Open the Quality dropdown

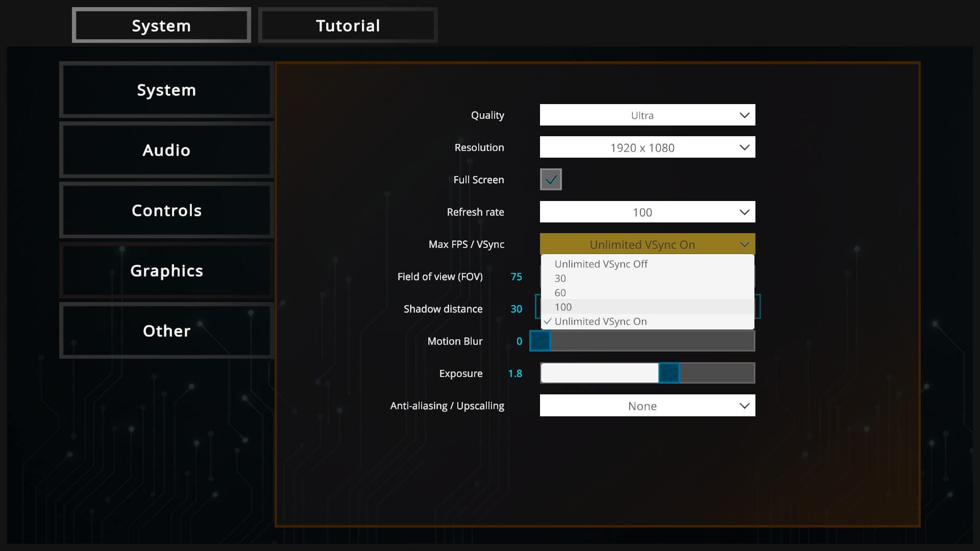(647, 115)
